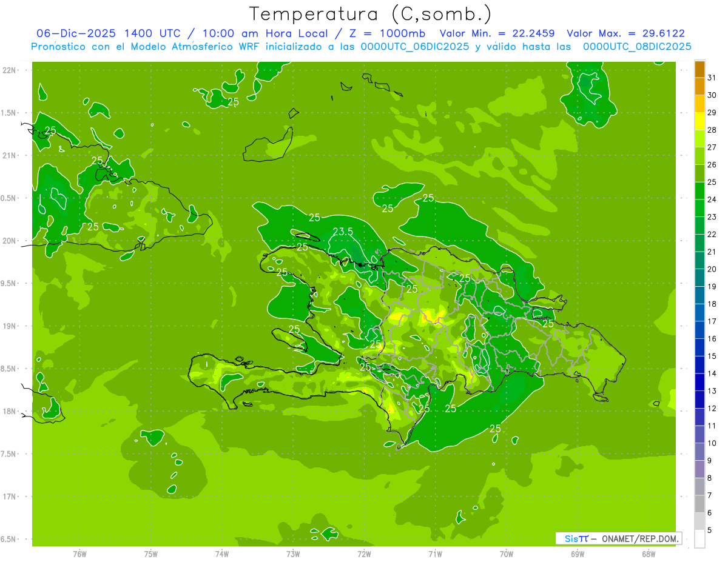Image resolution: width=728 pixels, height=562 pixels.
Task: Click the "30" value on the color legend
Action: [x=712, y=95]
